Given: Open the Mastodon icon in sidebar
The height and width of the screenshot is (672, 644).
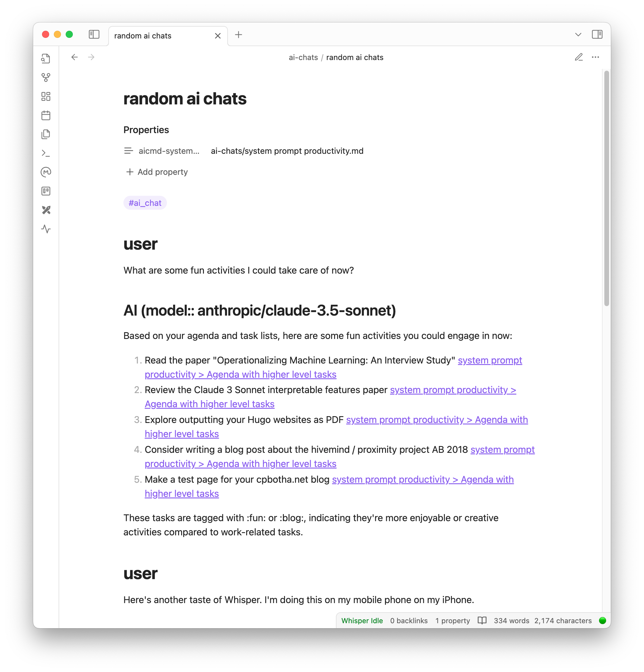Looking at the screenshot, I should click(x=46, y=173).
